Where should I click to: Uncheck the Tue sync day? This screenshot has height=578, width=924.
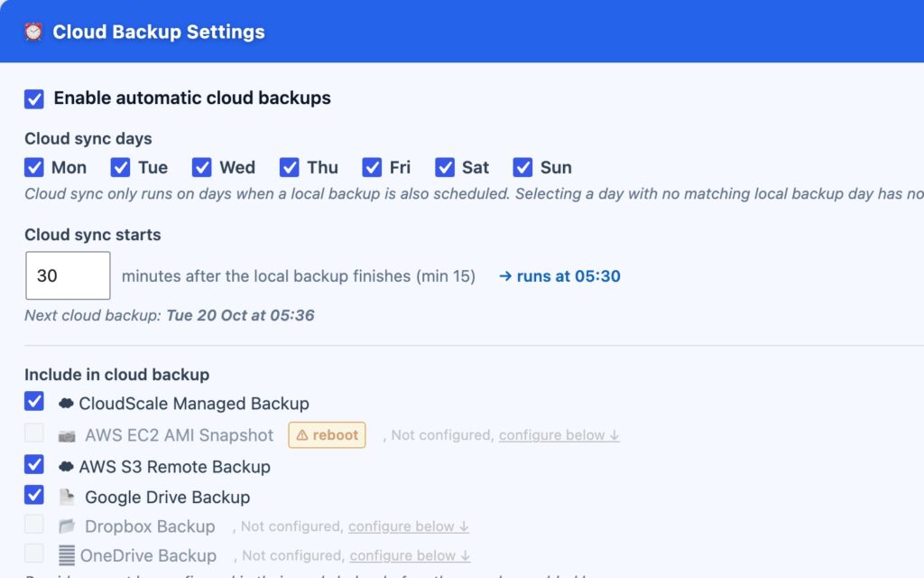click(120, 167)
